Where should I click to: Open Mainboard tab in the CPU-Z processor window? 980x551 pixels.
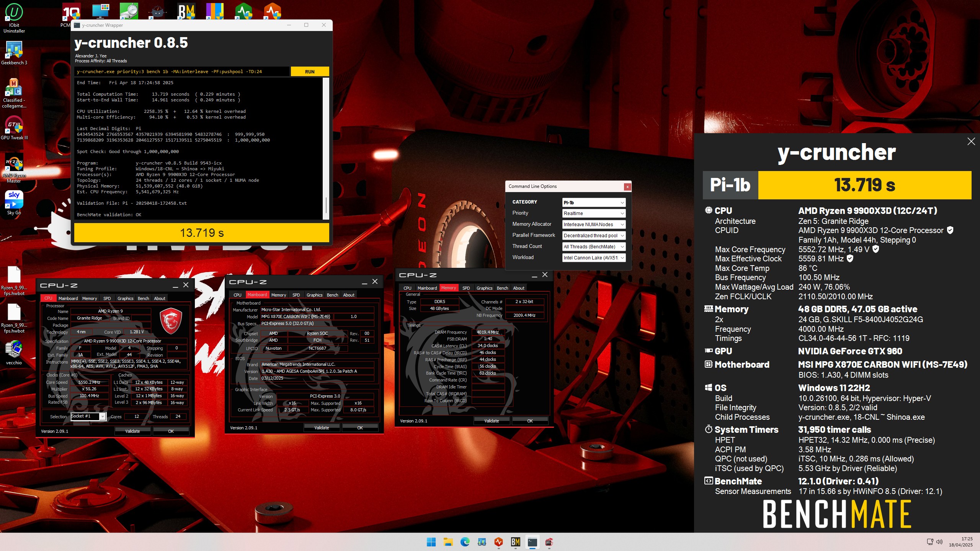68,298
